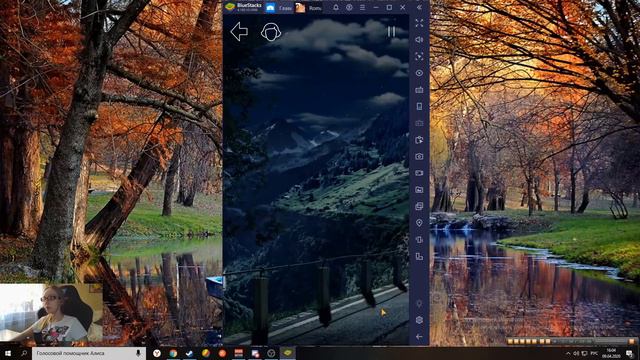Open the BlueStacks account icon
The width and height of the screenshot is (640, 360).
[x=349, y=7]
